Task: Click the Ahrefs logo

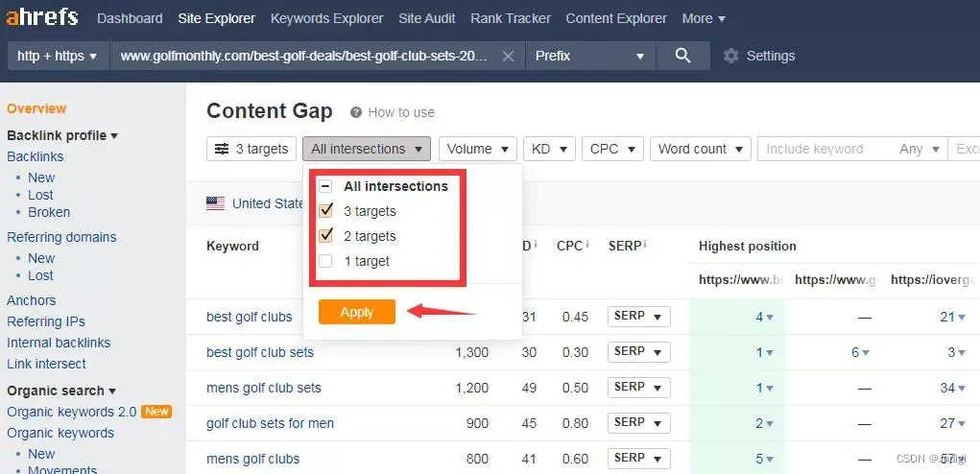Action: pos(42,18)
